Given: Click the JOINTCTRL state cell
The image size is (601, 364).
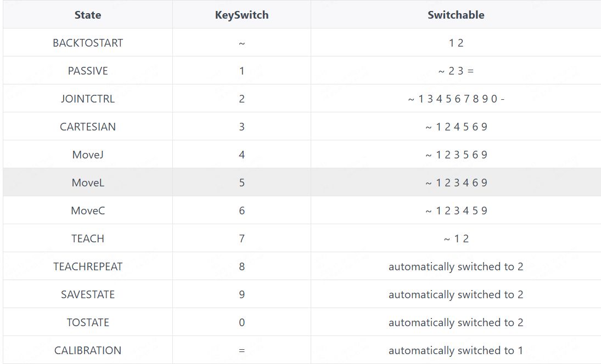Looking at the screenshot, I should (x=88, y=98).
